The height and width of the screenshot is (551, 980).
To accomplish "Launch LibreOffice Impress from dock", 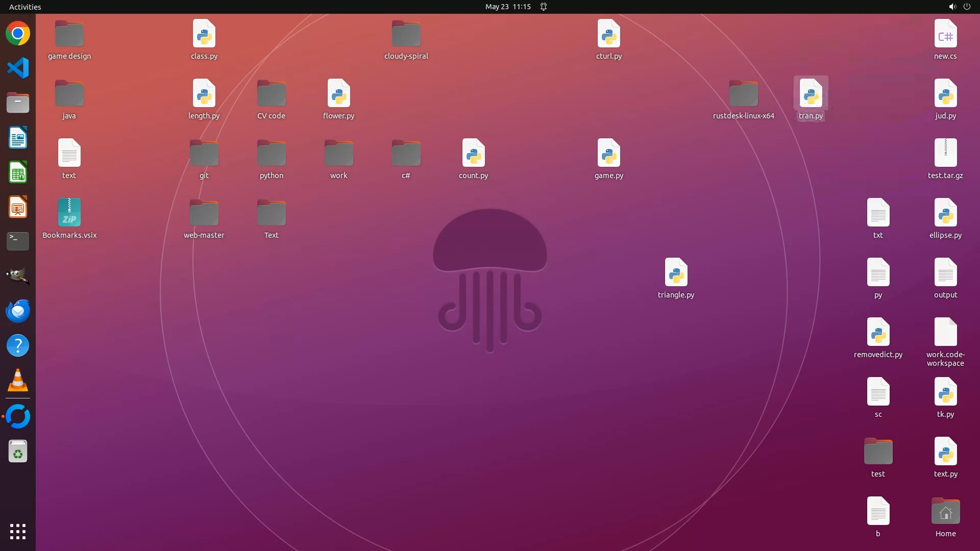I will [18, 207].
